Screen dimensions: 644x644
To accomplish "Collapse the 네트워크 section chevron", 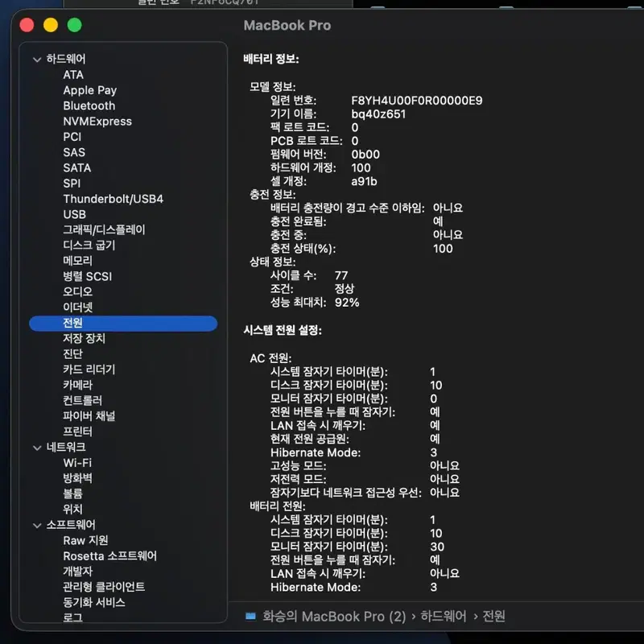I will tap(37, 448).
